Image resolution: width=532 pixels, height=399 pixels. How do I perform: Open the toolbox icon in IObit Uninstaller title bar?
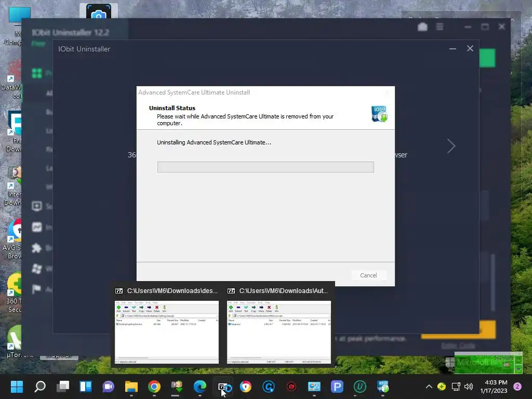pyautogui.click(x=422, y=27)
